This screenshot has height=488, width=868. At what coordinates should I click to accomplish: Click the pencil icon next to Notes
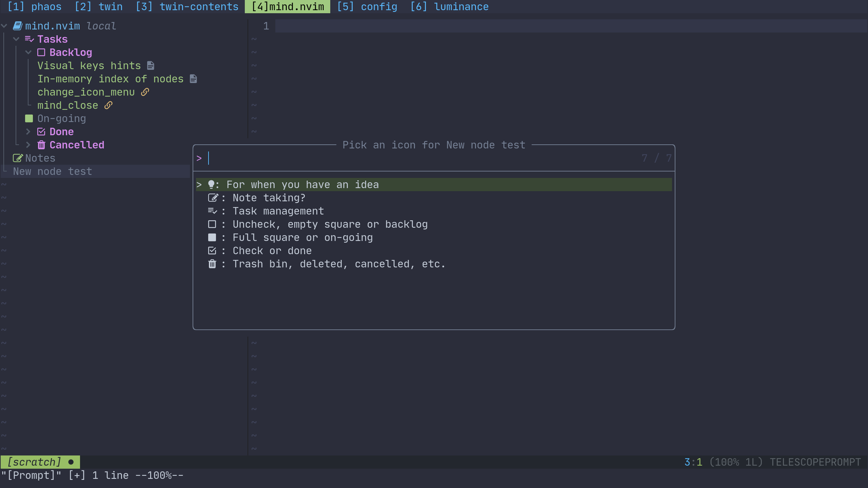coord(18,158)
